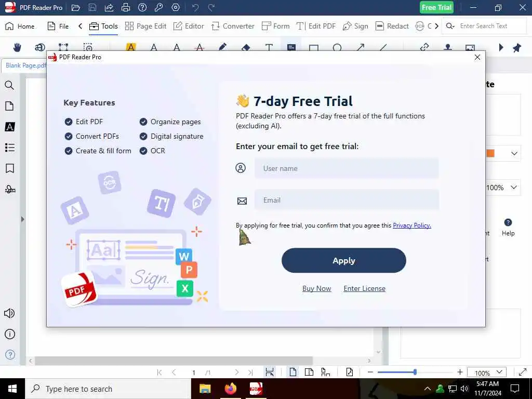Open the Signatures panel in left sidebar
Screen dimensions: 532x399
pyautogui.click(x=9, y=189)
